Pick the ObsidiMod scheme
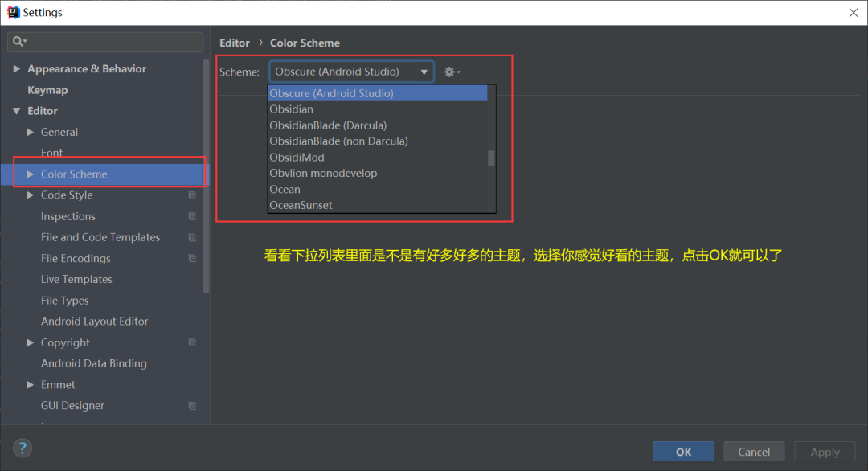The width and height of the screenshot is (868, 471). click(x=378, y=158)
